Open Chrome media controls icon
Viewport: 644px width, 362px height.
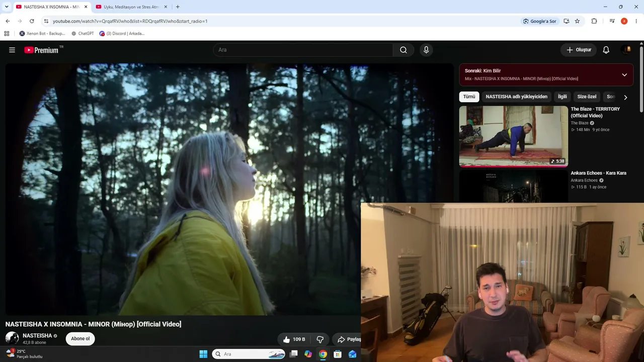[x=612, y=21]
